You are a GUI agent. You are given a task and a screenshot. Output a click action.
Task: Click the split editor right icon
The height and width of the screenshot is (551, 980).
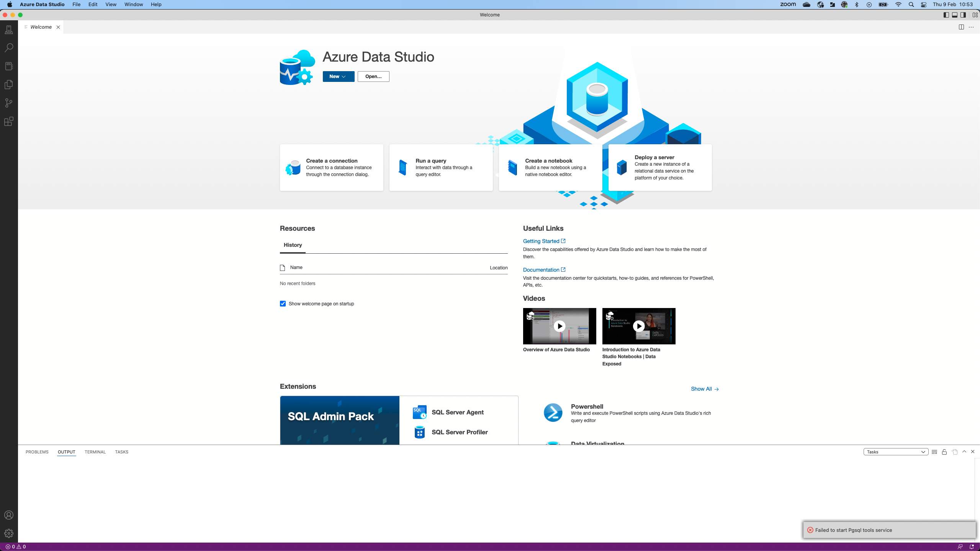point(961,27)
